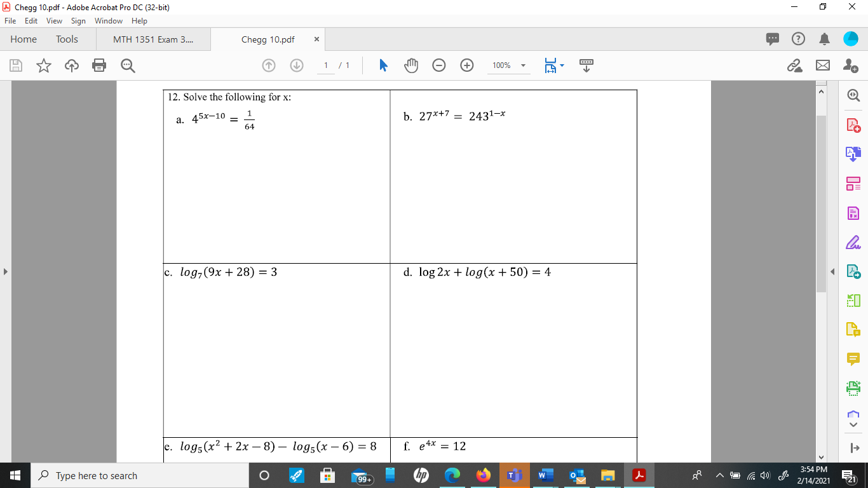868x488 pixels.
Task: Open the Comment tool
Action: tap(852, 358)
